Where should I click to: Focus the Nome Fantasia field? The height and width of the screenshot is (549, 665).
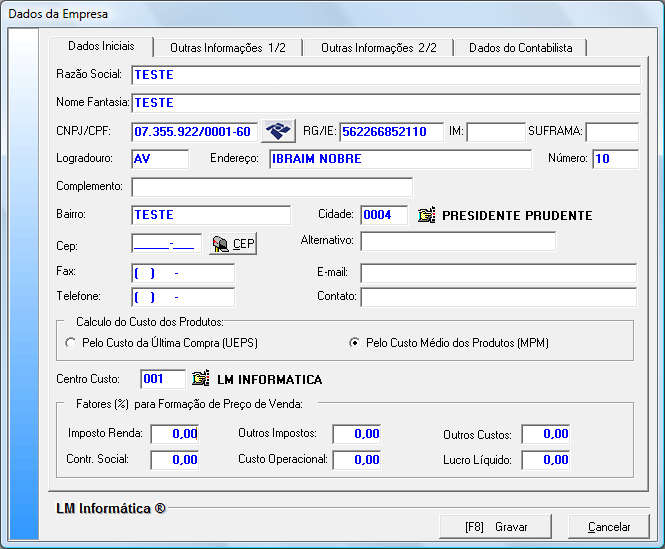(x=385, y=103)
